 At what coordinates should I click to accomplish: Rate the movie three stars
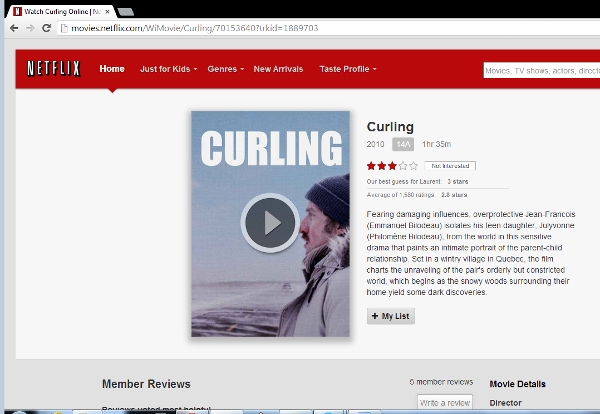click(392, 166)
